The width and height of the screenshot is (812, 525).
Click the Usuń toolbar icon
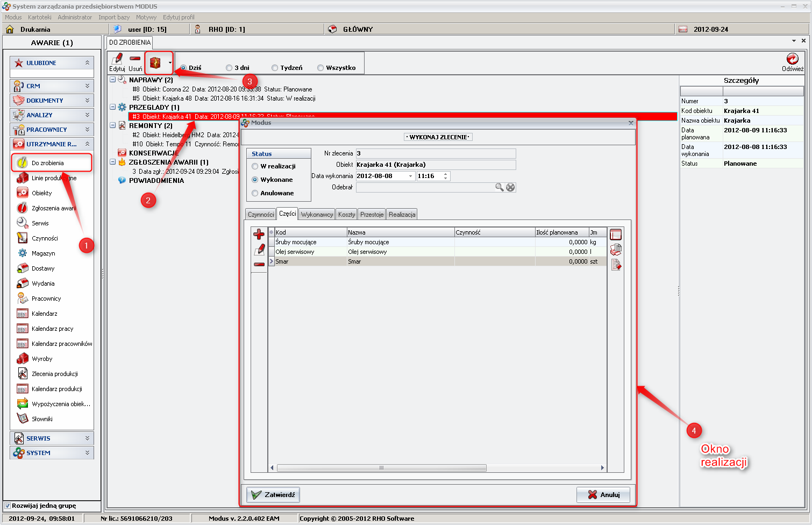(x=135, y=59)
